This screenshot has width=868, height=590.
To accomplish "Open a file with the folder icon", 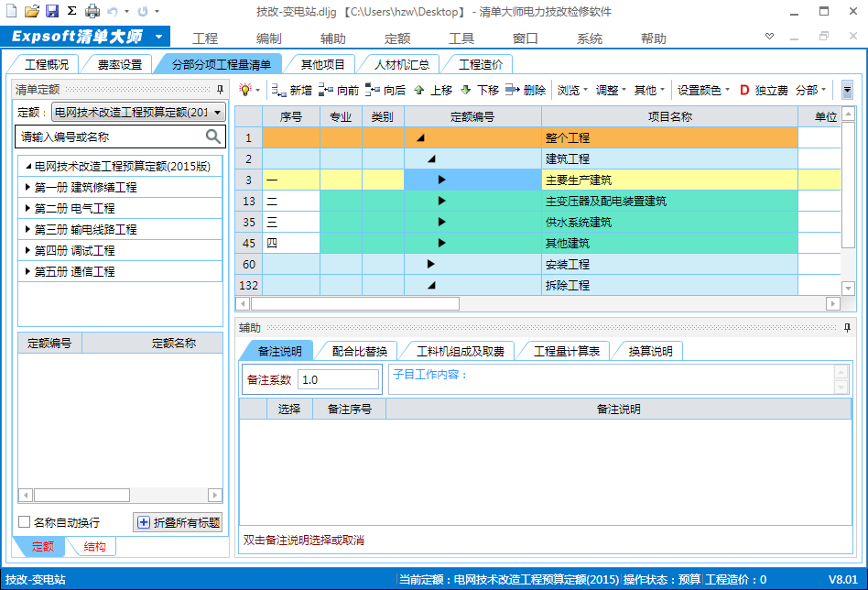I will point(31,10).
